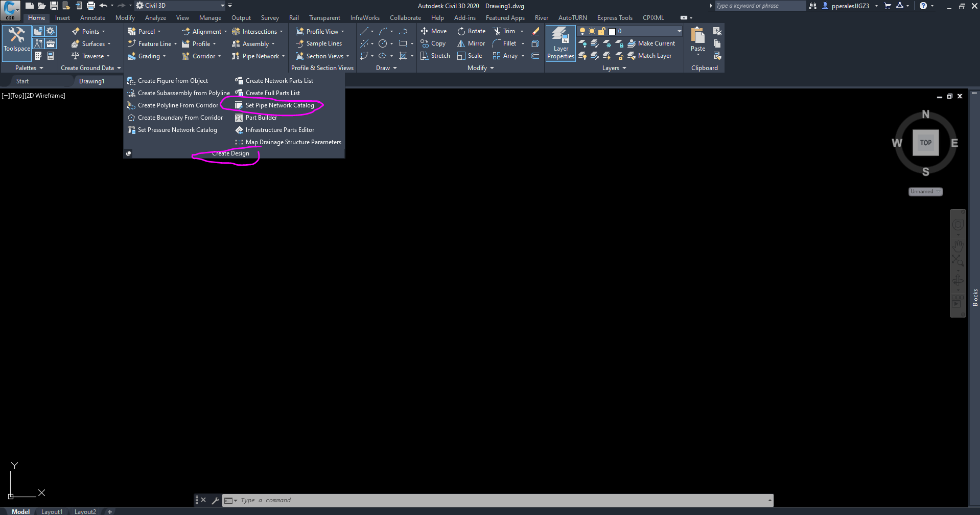Viewport: 980px width, 515px height.
Task: Click the Paste button
Action: click(697, 40)
